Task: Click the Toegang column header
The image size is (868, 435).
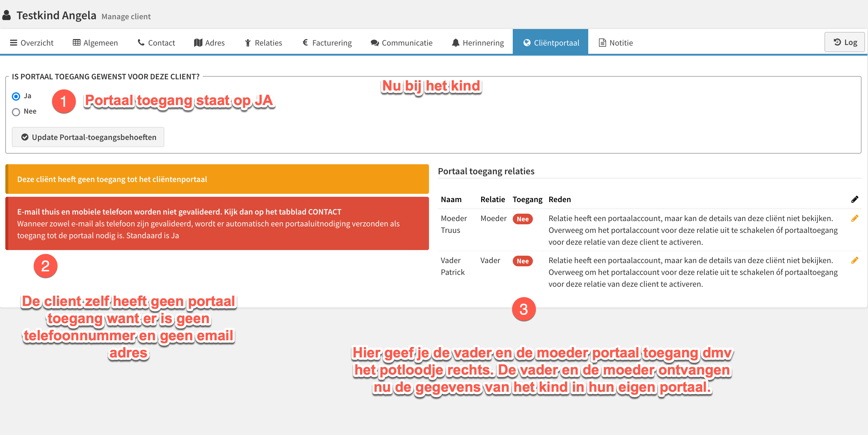Action: coord(527,200)
